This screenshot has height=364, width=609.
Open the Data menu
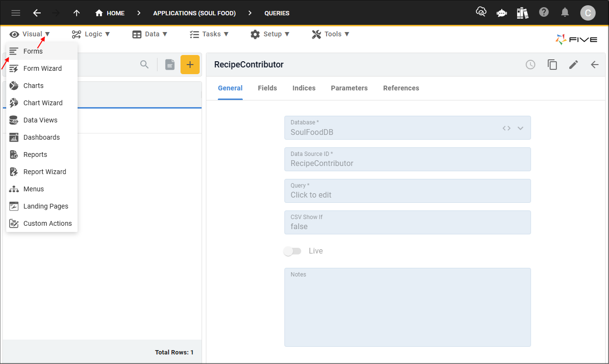[150, 34]
